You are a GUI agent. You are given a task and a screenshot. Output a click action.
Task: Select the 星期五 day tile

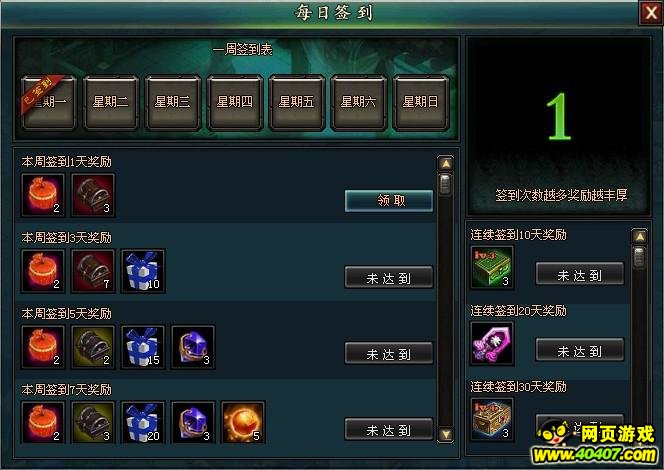pos(296,102)
